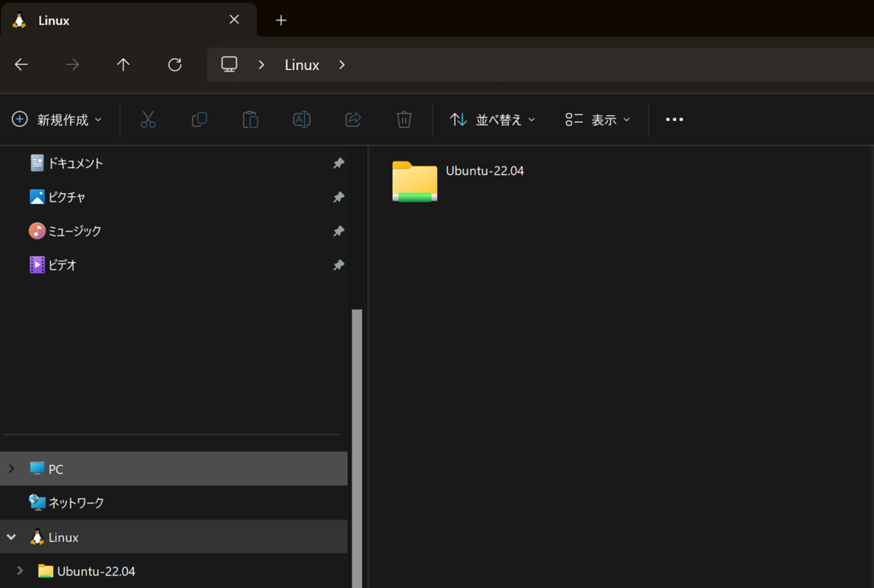Collapse the Linux tree node

(11, 538)
